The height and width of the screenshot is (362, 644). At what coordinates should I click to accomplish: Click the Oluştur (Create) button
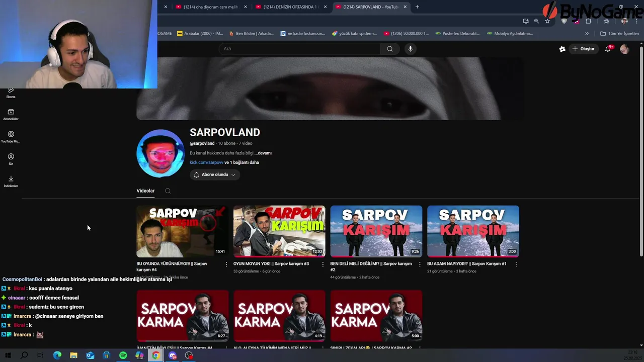(584, 49)
